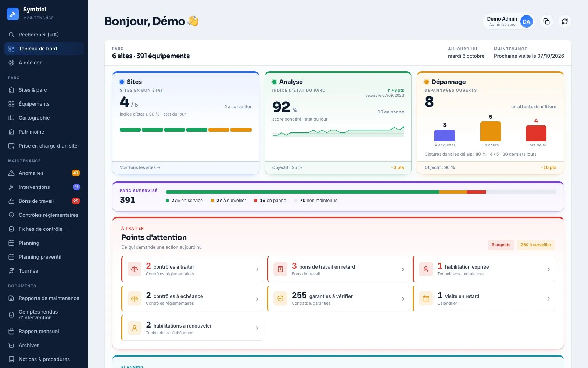Screen dimensions: 588x368
Task: Expand the habilitations à renouveler row chevron
Action: (x=257, y=328)
